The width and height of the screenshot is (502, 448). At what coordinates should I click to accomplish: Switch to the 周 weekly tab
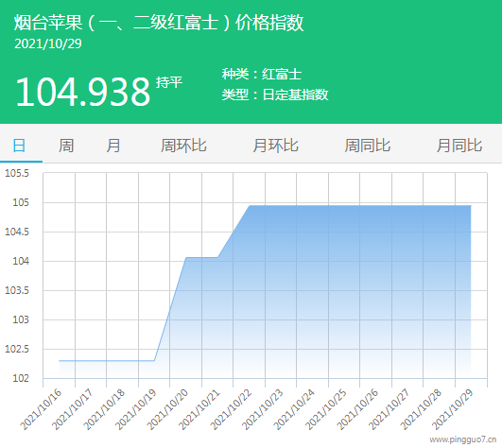pyautogui.click(x=66, y=146)
